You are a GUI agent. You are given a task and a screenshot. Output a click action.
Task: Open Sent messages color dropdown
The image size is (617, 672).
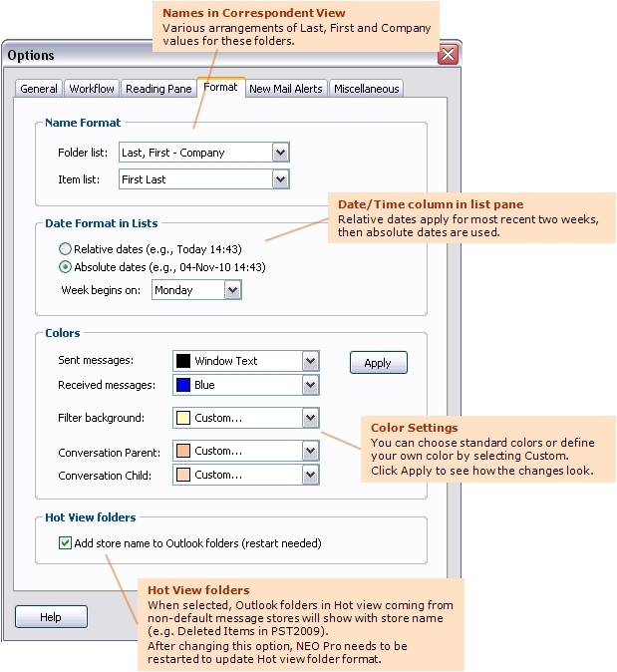click(x=311, y=361)
